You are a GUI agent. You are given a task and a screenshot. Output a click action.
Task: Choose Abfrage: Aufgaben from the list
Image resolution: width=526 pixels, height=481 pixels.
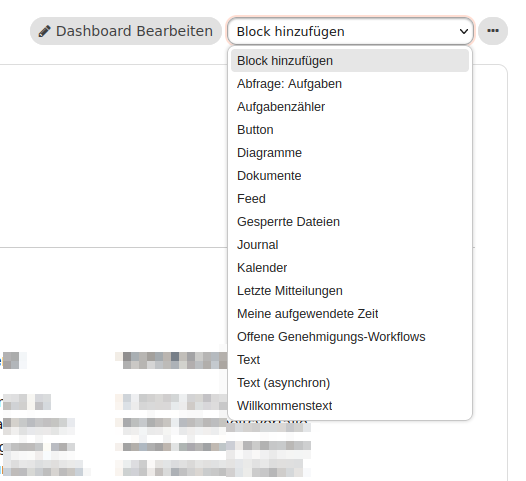350,84
